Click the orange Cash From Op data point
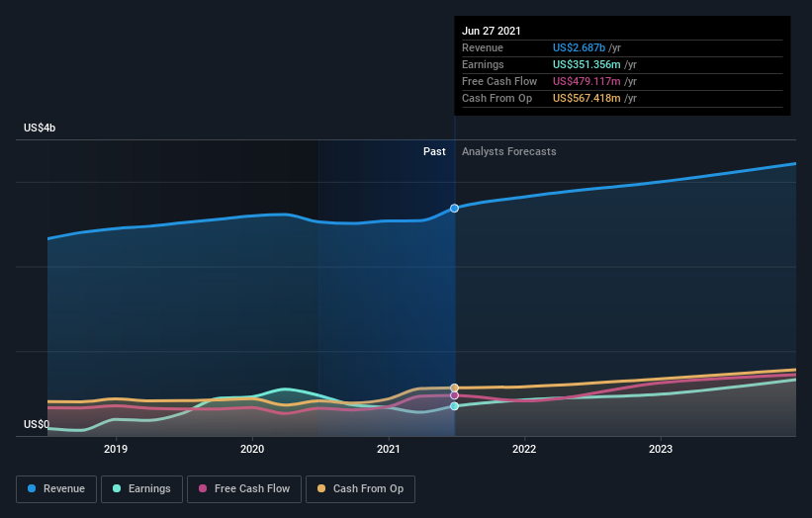The width and height of the screenshot is (812, 518). pyautogui.click(x=454, y=388)
